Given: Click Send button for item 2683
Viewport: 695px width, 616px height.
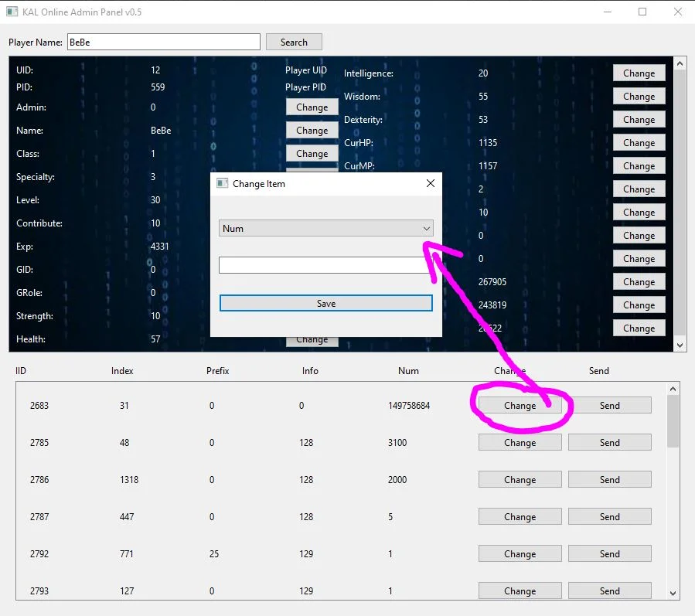Looking at the screenshot, I should pyautogui.click(x=609, y=405).
